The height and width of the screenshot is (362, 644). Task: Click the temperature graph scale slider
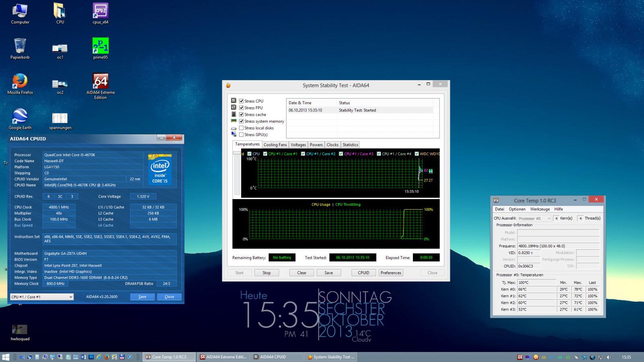237,153
